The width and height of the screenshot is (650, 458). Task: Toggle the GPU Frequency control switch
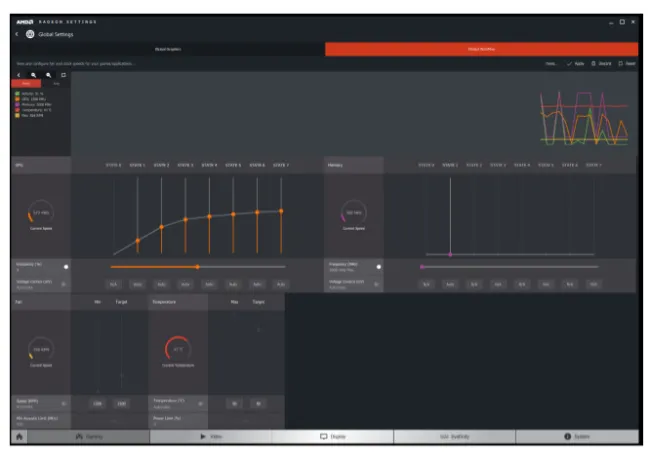(x=65, y=267)
